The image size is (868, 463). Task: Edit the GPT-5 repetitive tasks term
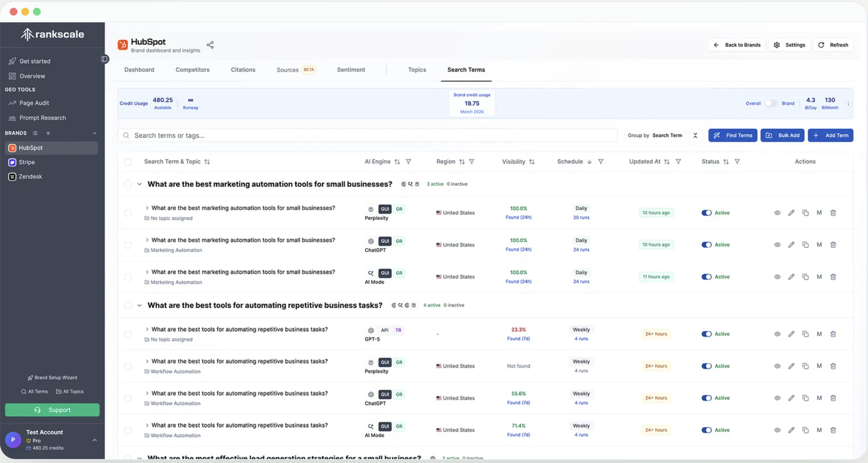pyautogui.click(x=791, y=334)
